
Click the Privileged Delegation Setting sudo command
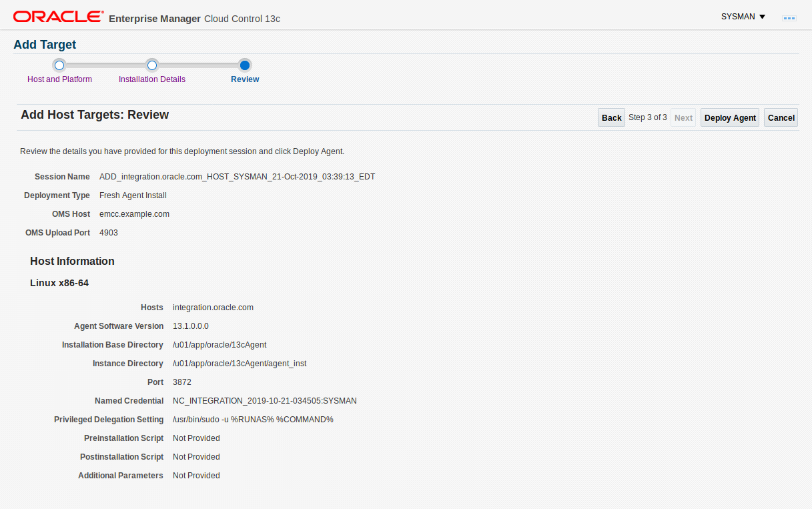[x=252, y=420]
